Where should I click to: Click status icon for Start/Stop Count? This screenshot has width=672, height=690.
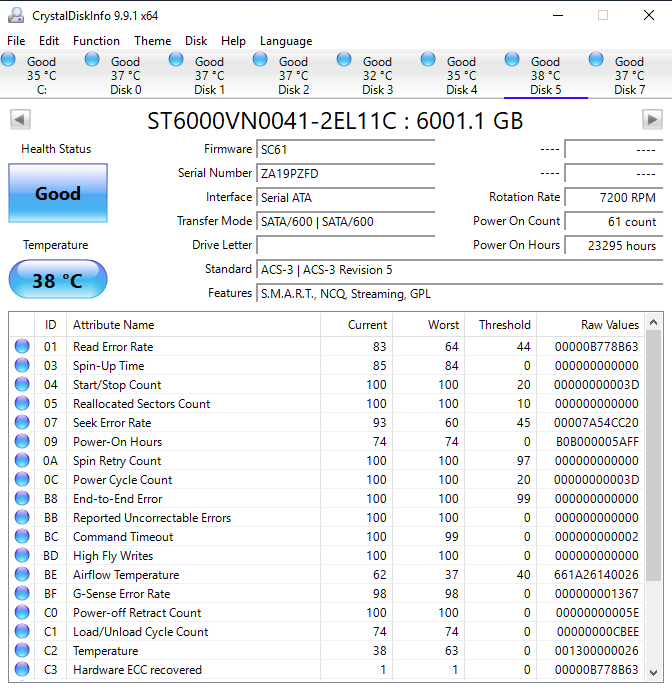(22, 384)
